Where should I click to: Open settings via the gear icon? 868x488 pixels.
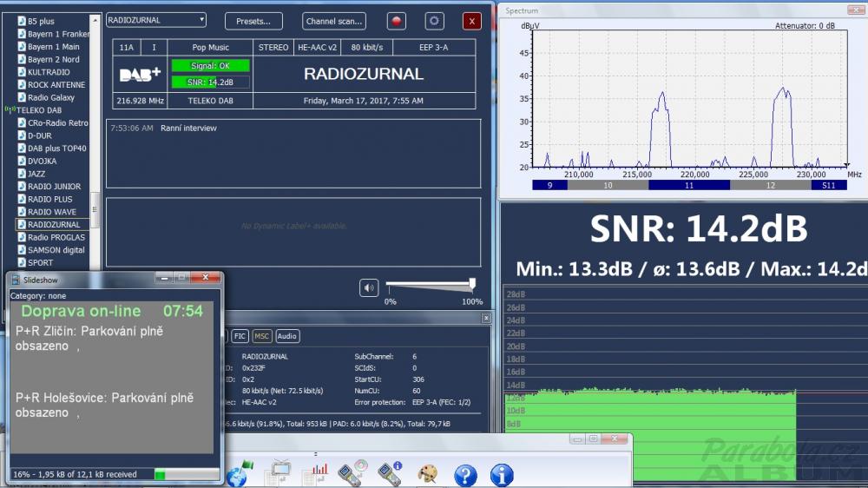[434, 21]
